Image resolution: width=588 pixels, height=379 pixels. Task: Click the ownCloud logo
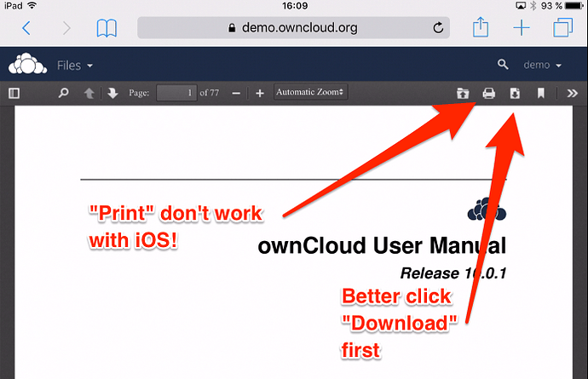point(27,64)
